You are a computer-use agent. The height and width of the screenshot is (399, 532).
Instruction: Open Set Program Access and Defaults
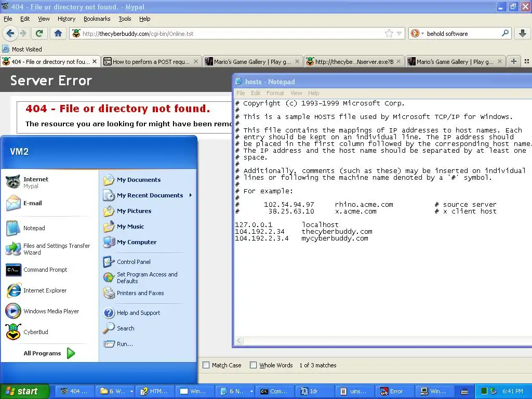[148, 277]
